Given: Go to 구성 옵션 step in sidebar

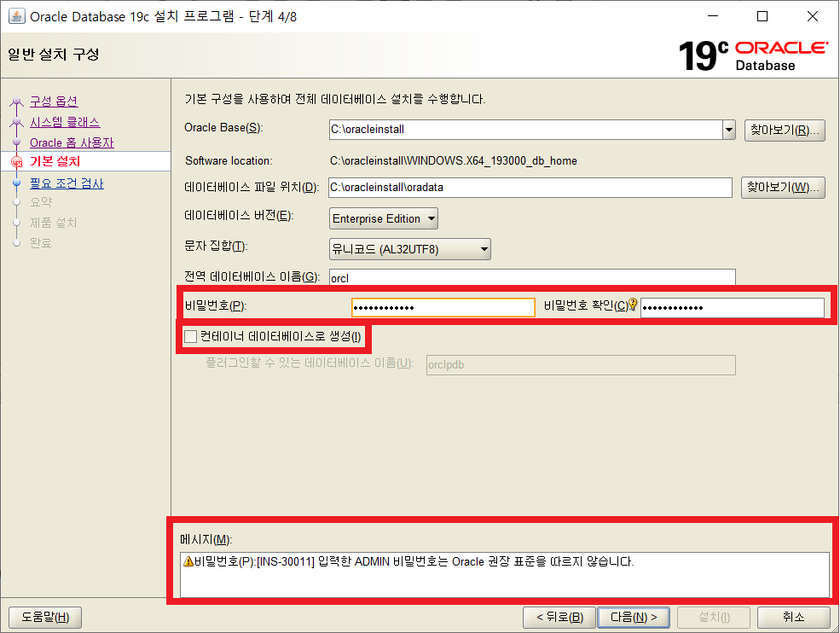Looking at the screenshot, I should click(54, 101).
